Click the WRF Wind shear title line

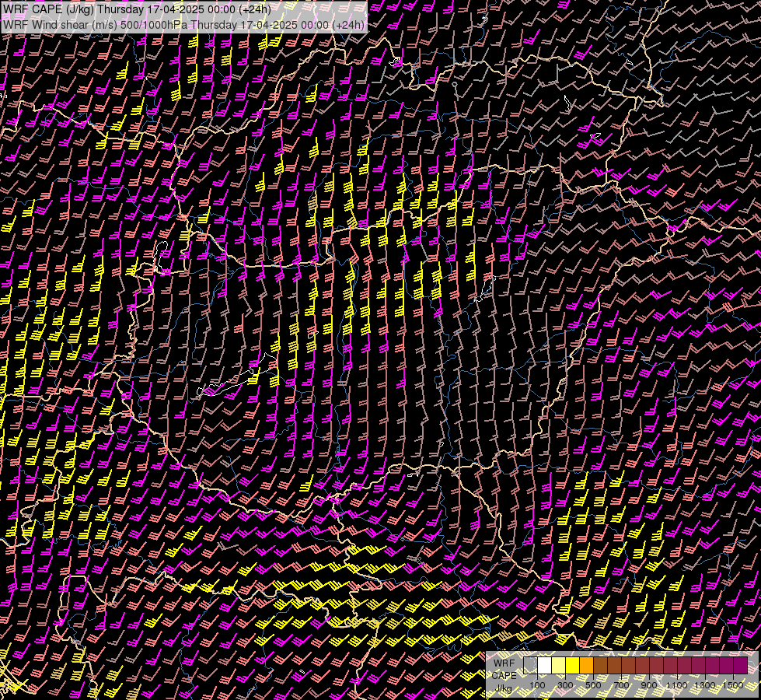point(183,25)
